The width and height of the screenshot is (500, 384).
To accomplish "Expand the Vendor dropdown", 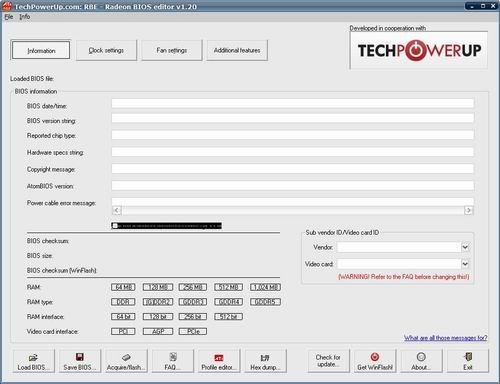I will 465,247.
